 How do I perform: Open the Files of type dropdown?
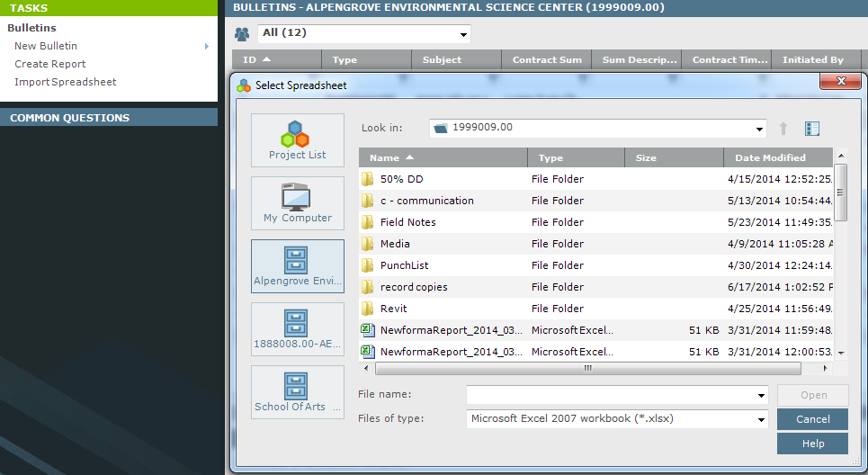761,419
